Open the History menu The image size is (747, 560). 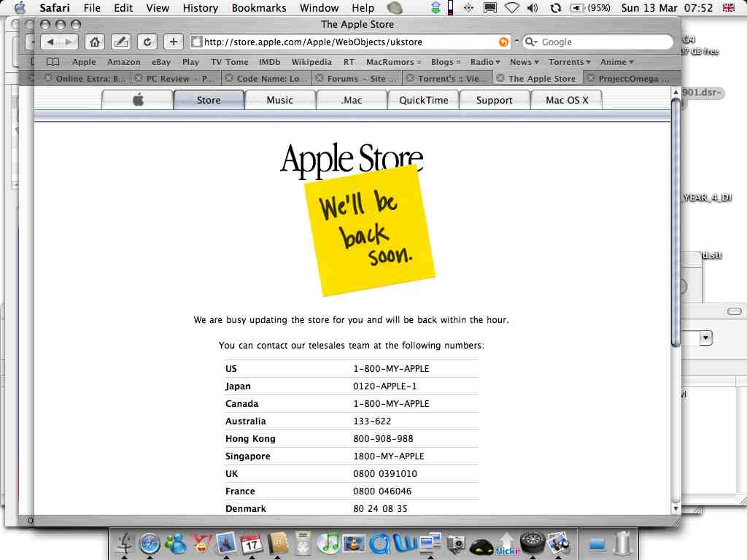click(200, 7)
